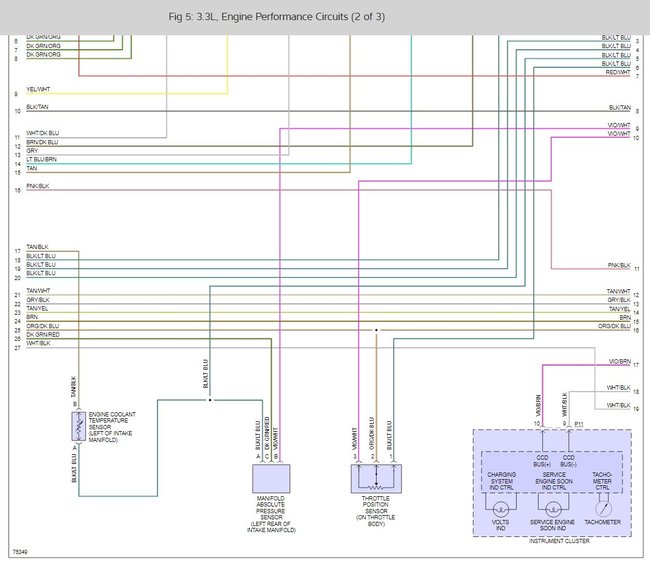Click 'CHARGING SYSTEM IND CTRL' text
The height and width of the screenshot is (565, 650).
(x=502, y=481)
